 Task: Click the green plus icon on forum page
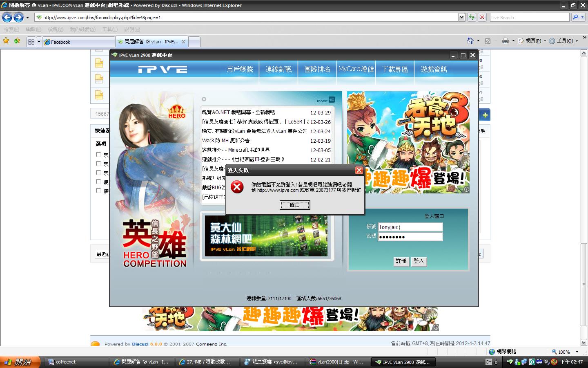coord(485,115)
